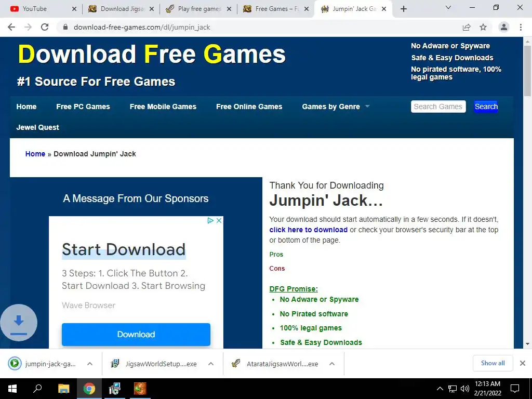
Task: Click the page vertical scrollbar thumb
Action: [x=527, y=71]
